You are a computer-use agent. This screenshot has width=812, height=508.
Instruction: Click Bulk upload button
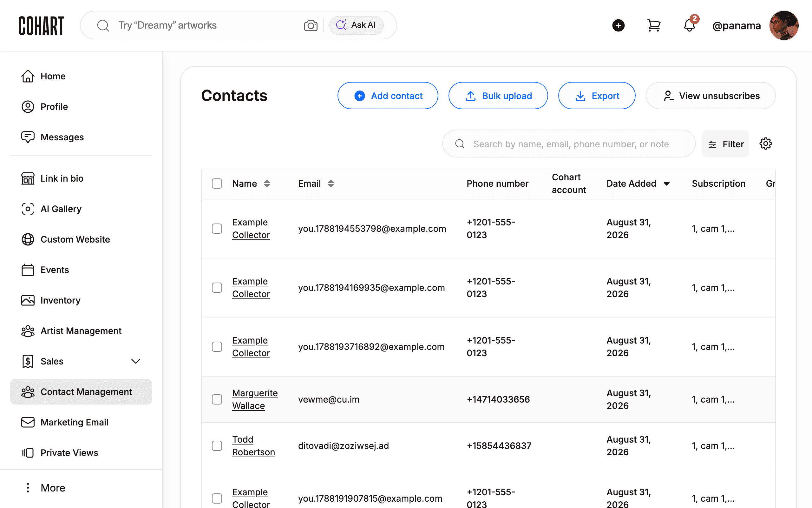point(498,96)
